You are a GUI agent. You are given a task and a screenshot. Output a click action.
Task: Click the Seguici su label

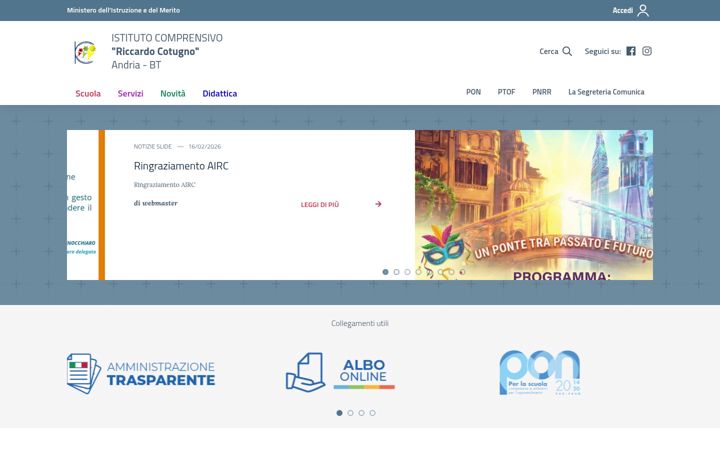[x=602, y=51]
